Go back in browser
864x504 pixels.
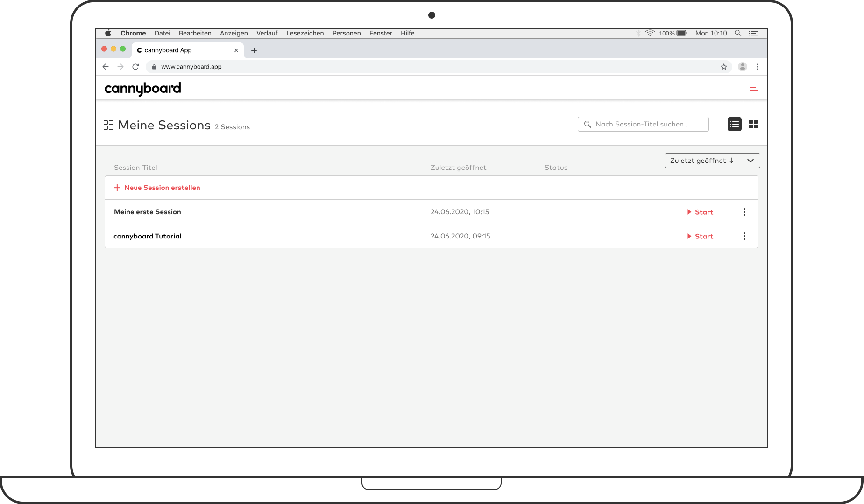(x=106, y=67)
